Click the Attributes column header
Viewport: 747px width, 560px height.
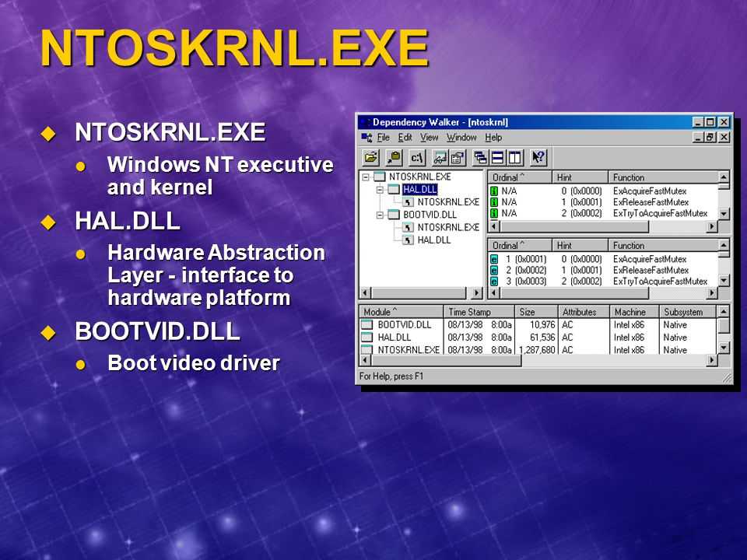pos(584,313)
